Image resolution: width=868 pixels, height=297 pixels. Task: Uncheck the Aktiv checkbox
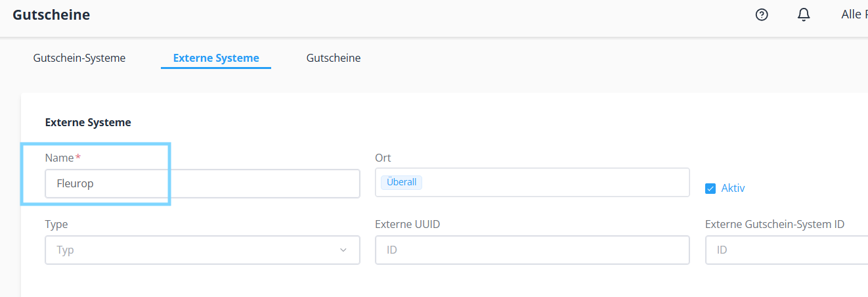(710, 189)
